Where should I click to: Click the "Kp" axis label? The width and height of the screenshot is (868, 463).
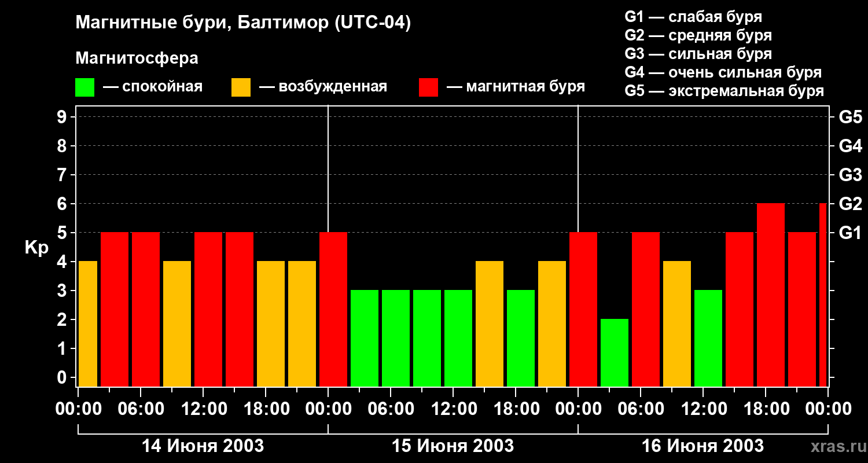tap(36, 248)
